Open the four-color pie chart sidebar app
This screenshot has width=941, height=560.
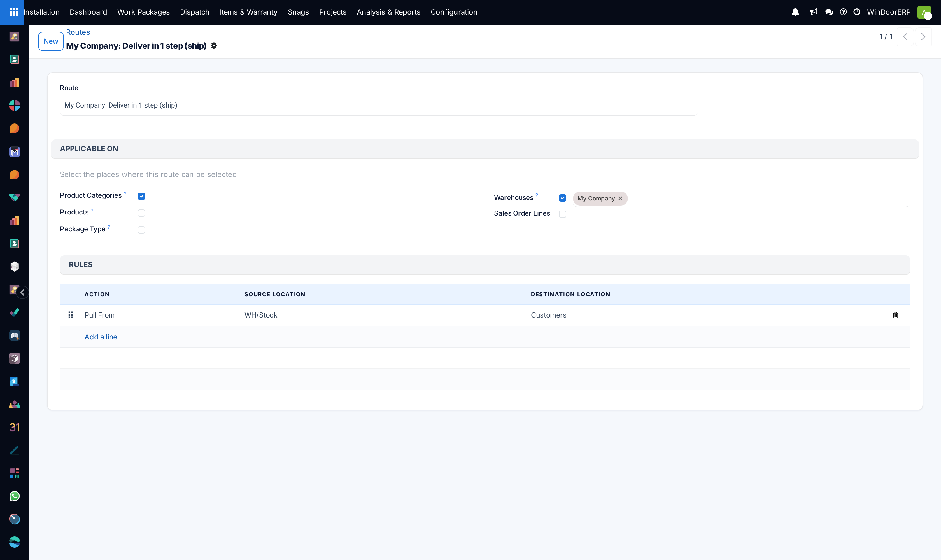coord(14,105)
